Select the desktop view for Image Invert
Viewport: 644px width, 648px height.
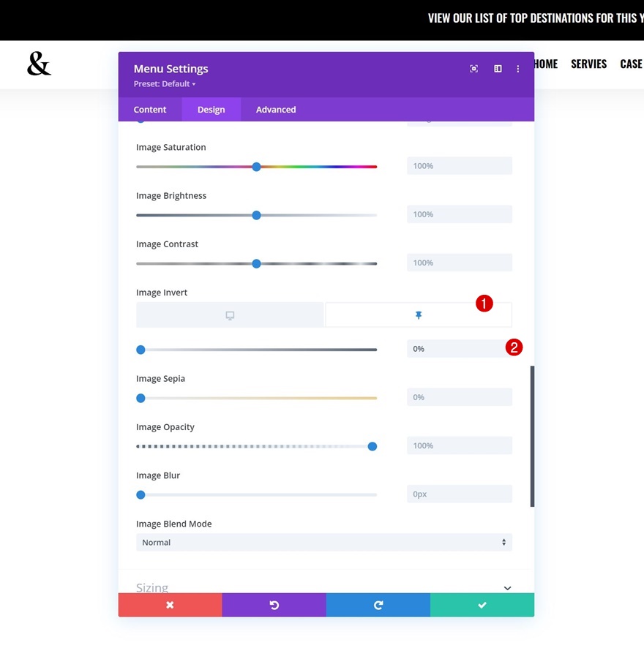[x=230, y=315]
